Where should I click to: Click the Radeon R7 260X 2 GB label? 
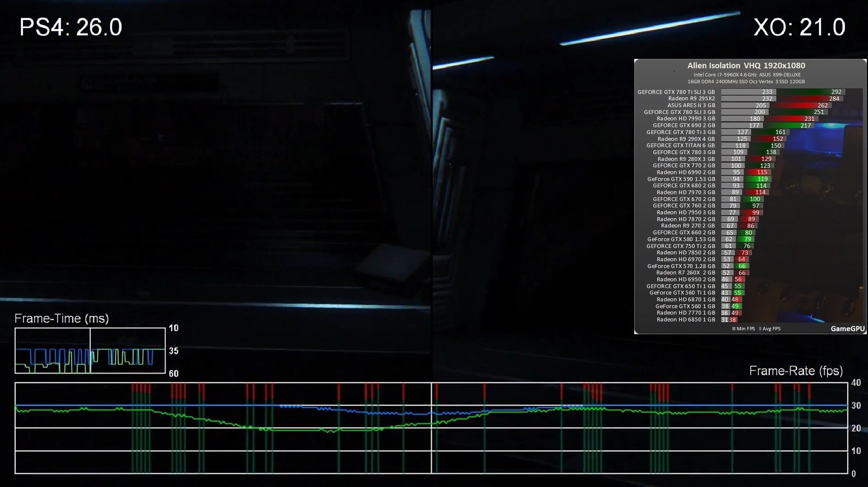686,273
